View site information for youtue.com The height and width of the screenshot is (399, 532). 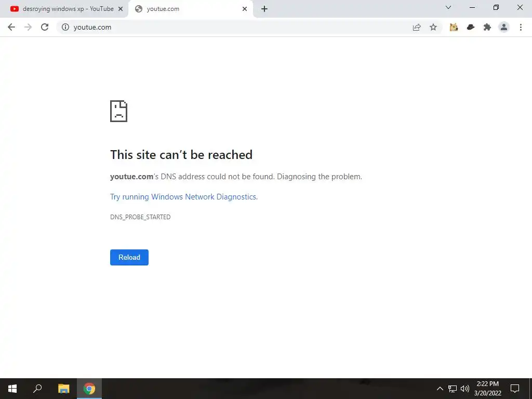(65, 27)
